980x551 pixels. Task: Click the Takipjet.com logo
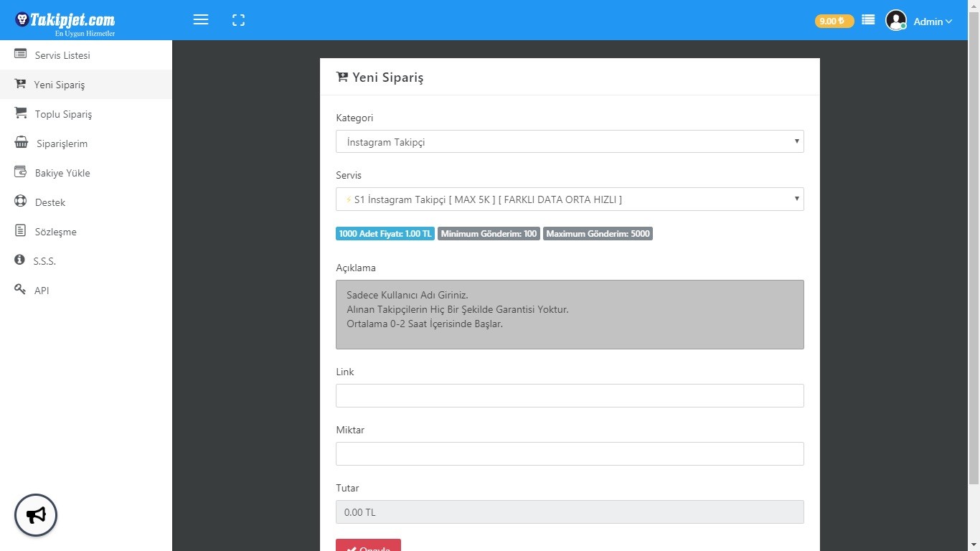65,20
